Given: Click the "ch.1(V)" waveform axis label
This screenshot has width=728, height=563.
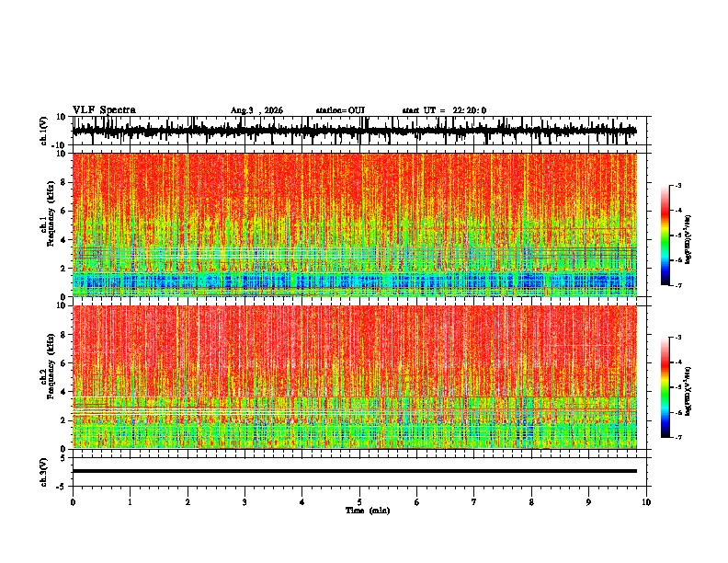Looking at the screenshot, I should (44, 131).
